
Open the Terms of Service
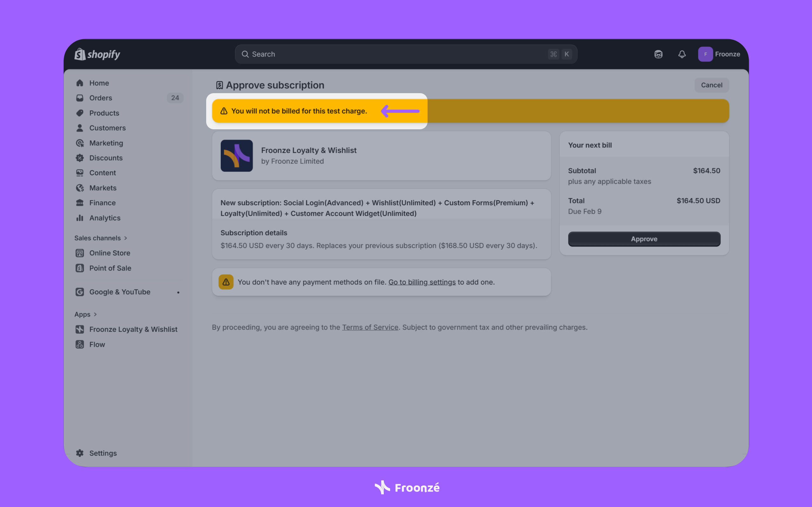click(x=370, y=327)
